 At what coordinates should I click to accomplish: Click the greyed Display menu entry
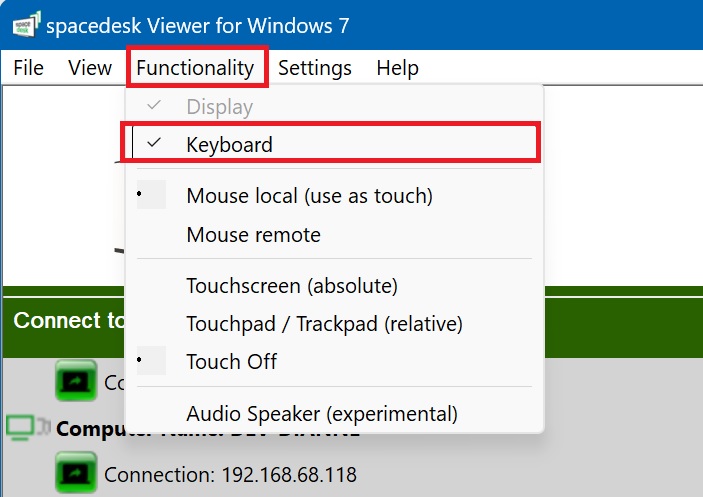(332, 107)
